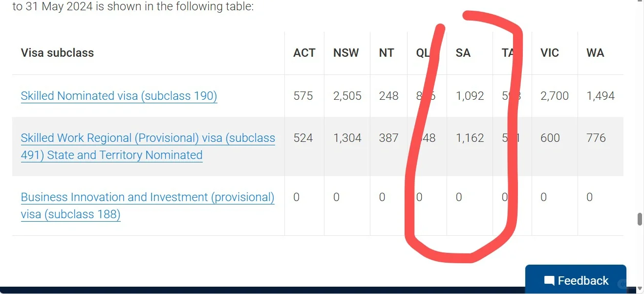Open Skilled Nominated visa (subclass 190) link
This screenshot has width=644, height=294.
(119, 96)
